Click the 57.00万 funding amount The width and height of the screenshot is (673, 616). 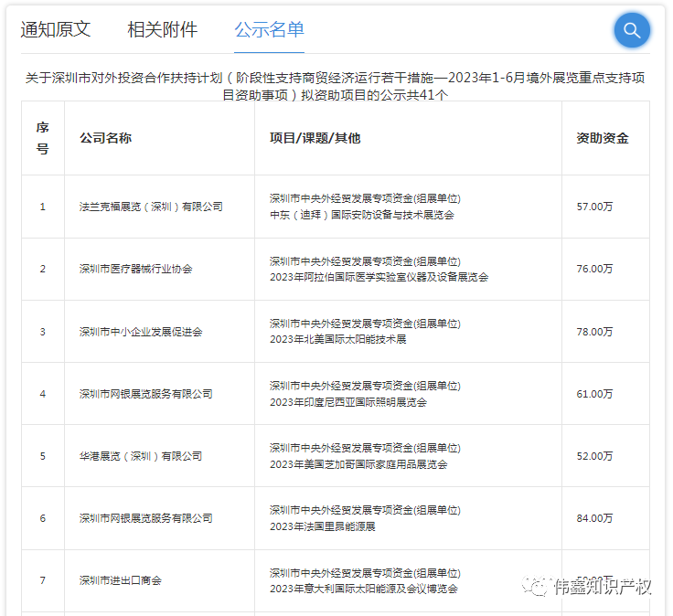tap(594, 207)
